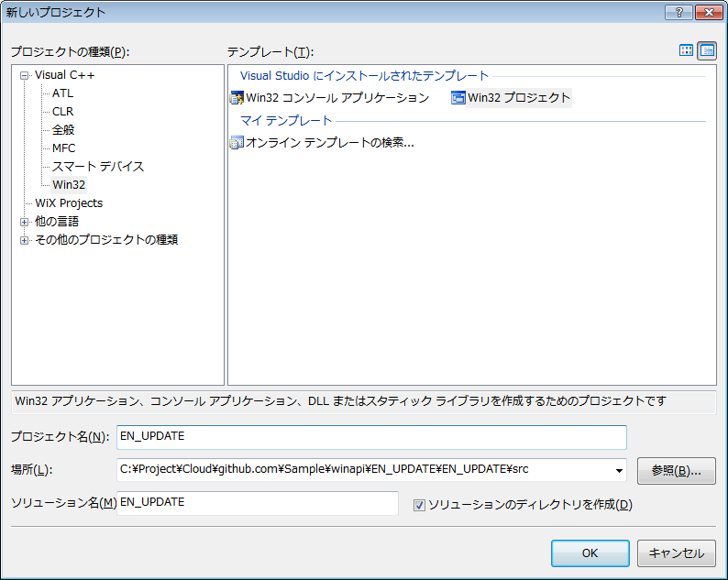This screenshot has height=580, width=728.
Task: Select 他の言語 label in tree
Action: tap(57, 222)
